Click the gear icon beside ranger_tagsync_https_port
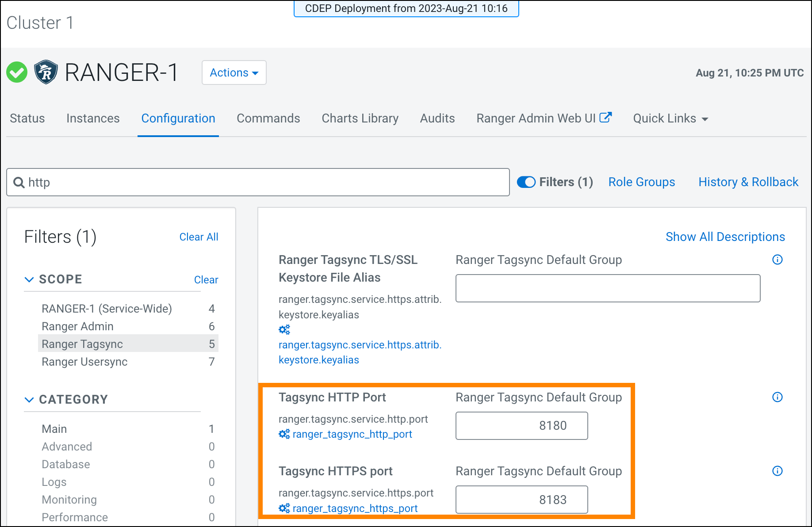This screenshot has height=527, width=812. 284,508
